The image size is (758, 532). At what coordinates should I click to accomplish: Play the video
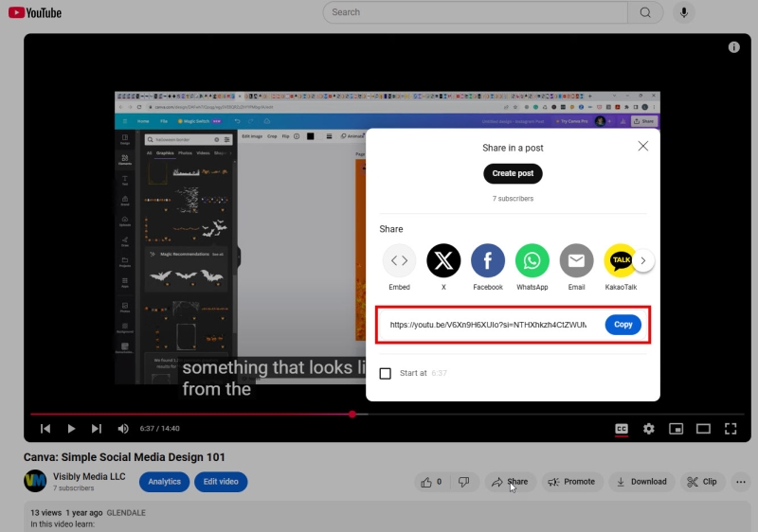71,428
